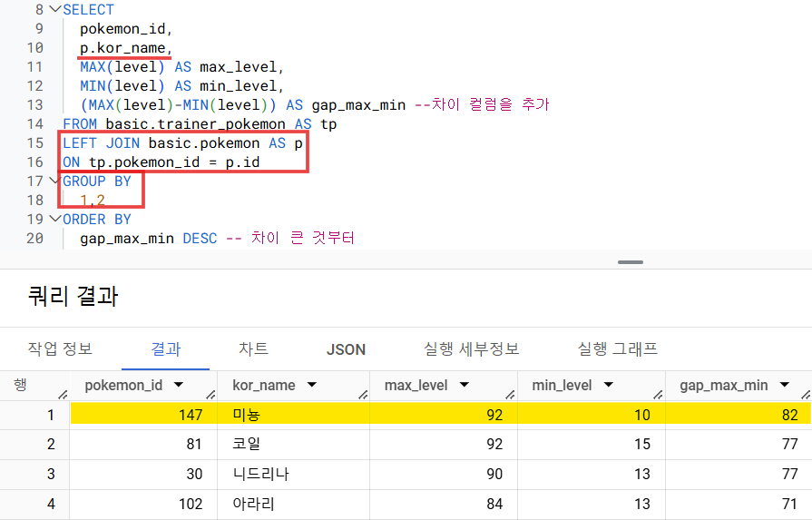
Task: Switch to the JSON tab
Action: click(x=346, y=349)
